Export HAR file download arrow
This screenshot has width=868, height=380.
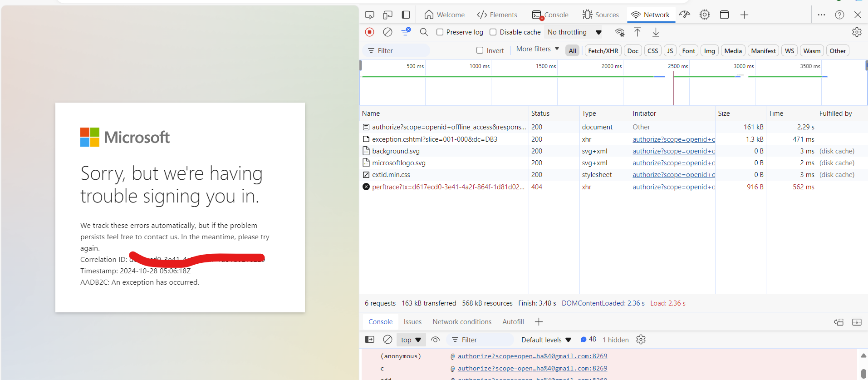tap(656, 32)
